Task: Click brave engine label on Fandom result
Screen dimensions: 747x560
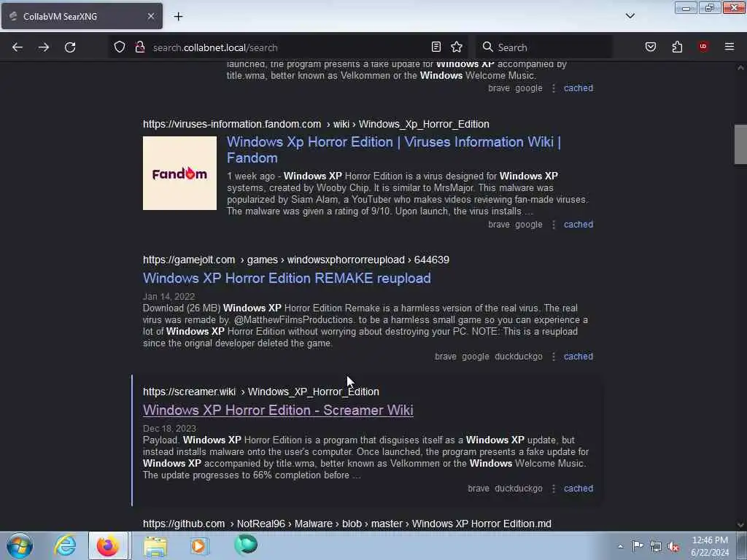Action: [499, 225]
